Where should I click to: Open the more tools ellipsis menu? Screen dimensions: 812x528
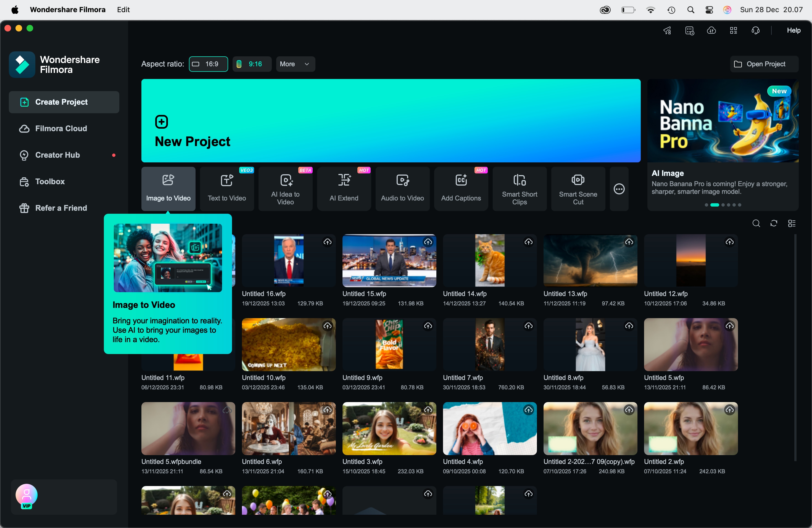(619, 189)
